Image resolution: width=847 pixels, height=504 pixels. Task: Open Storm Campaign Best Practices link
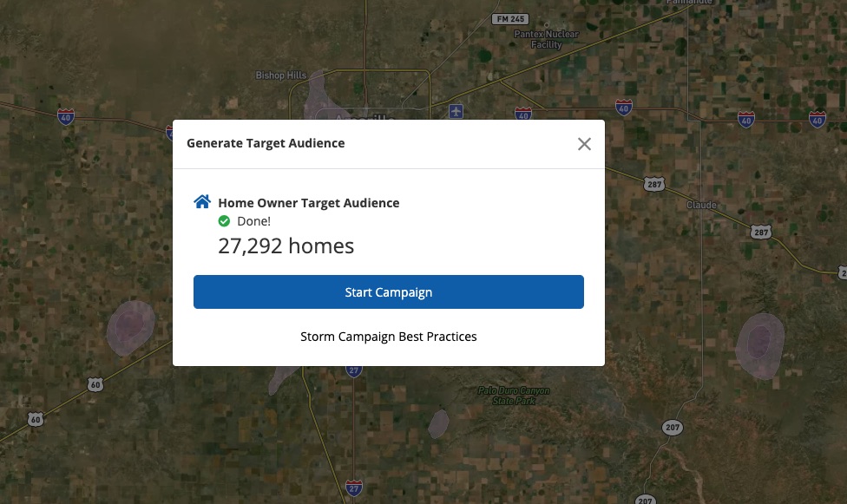pos(388,337)
